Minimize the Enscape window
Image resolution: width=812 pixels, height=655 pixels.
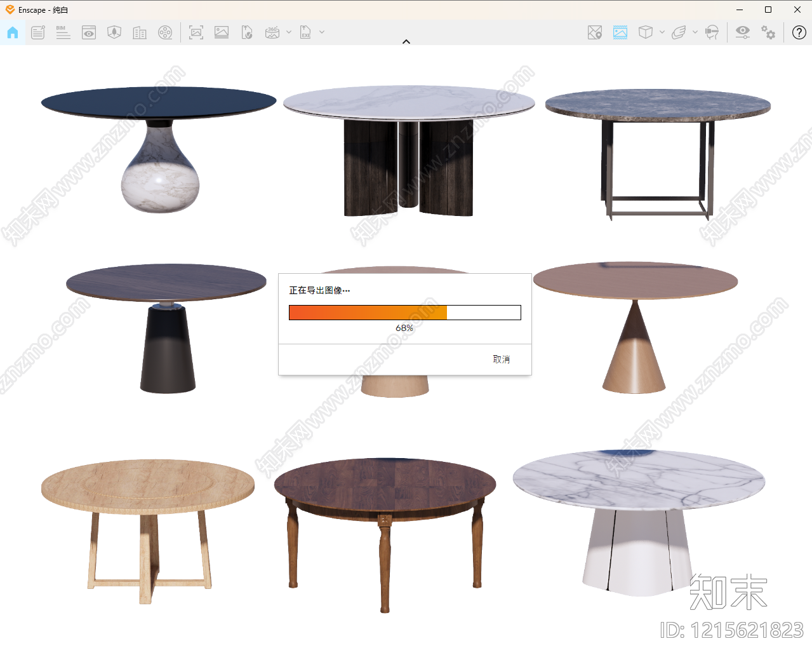click(x=740, y=10)
